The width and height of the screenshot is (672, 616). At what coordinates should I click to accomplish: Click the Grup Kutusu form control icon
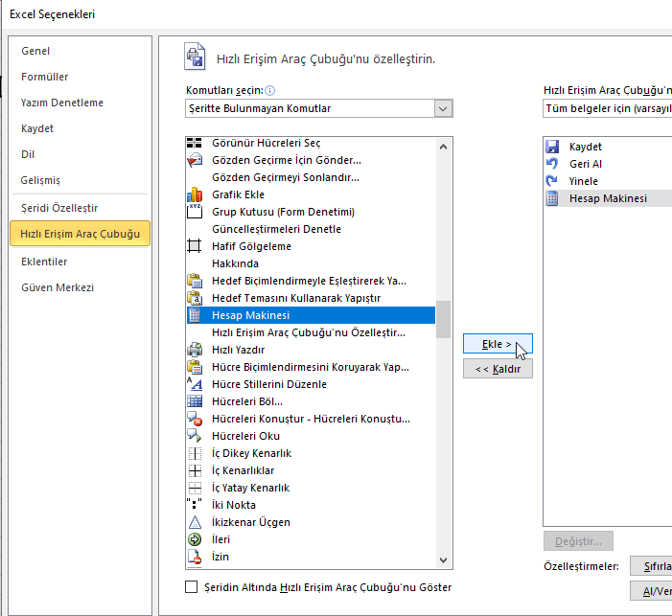(x=195, y=212)
